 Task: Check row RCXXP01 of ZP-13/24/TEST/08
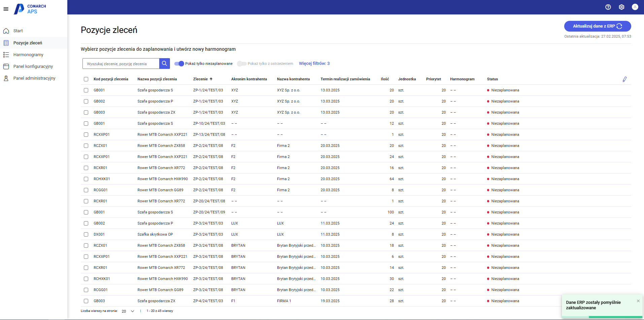coord(86,135)
